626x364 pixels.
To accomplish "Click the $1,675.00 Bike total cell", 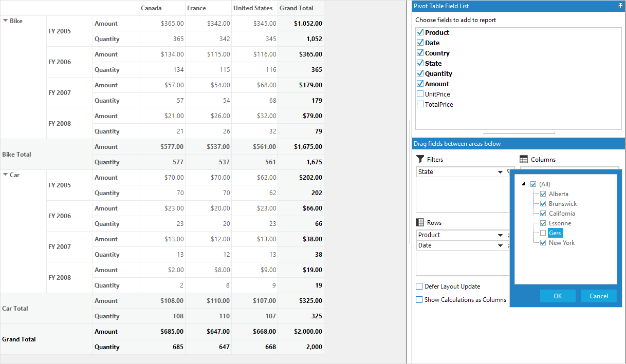I will click(x=301, y=146).
